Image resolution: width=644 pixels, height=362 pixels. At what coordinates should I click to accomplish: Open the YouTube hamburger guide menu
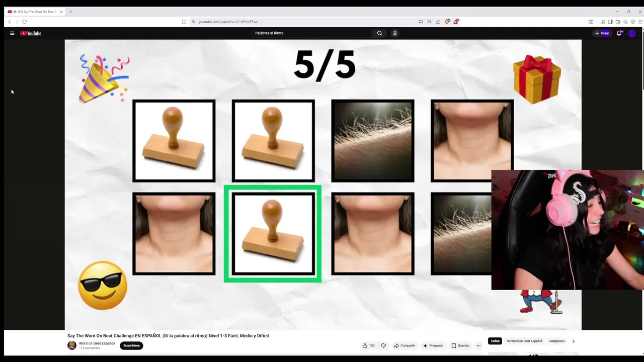pyautogui.click(x=12, y=33)
